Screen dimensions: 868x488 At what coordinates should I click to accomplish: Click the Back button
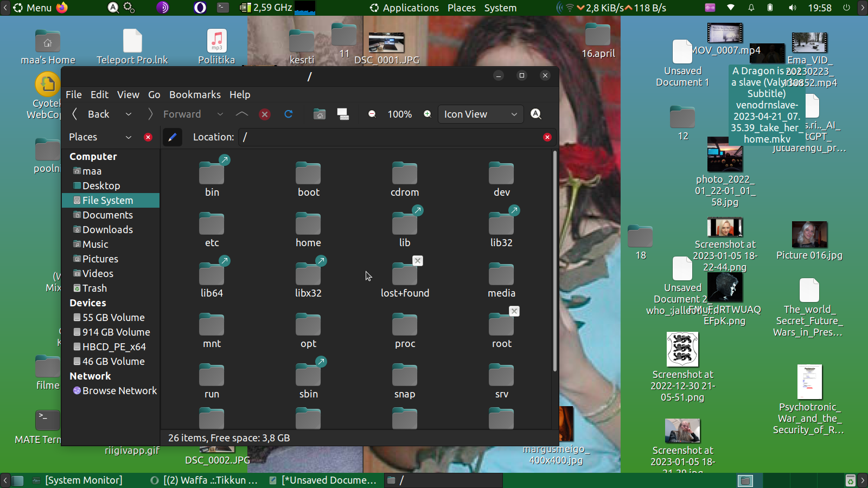tap(92, 114)
